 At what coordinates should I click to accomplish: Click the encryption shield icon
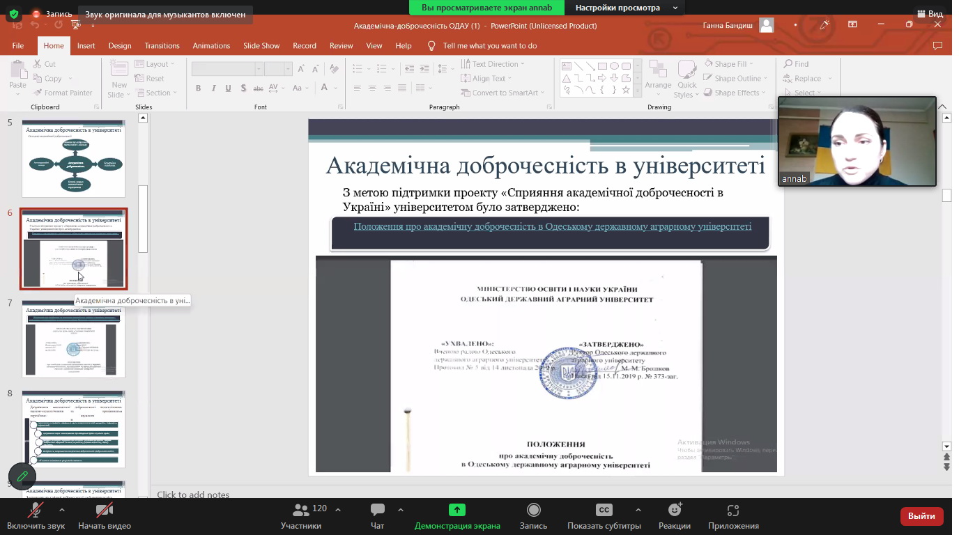(13, 14)
